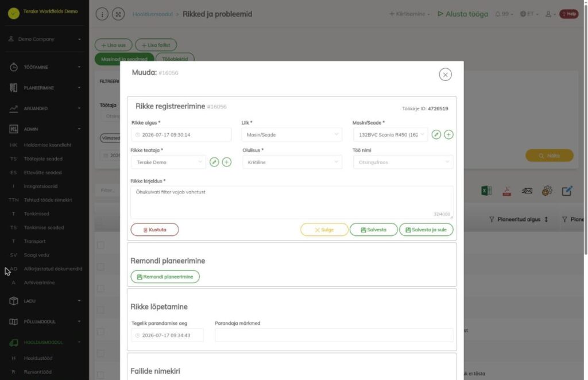Click the Remondi planeerimine button

point(165,277)
